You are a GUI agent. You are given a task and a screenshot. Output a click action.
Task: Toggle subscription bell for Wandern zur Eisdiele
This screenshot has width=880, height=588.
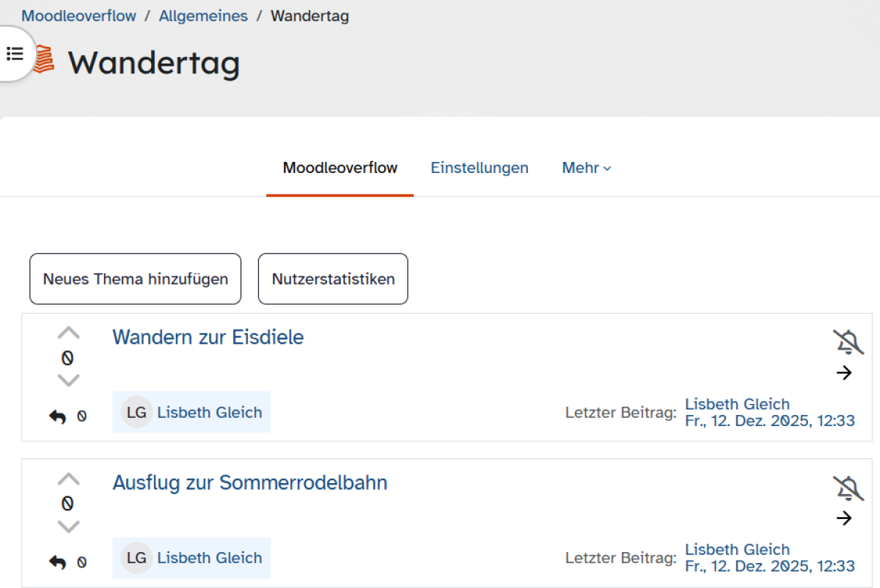tap(848, 342)
